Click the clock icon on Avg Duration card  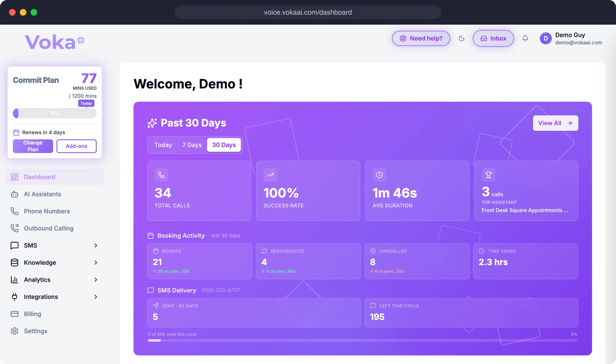(x=379, y=175)
